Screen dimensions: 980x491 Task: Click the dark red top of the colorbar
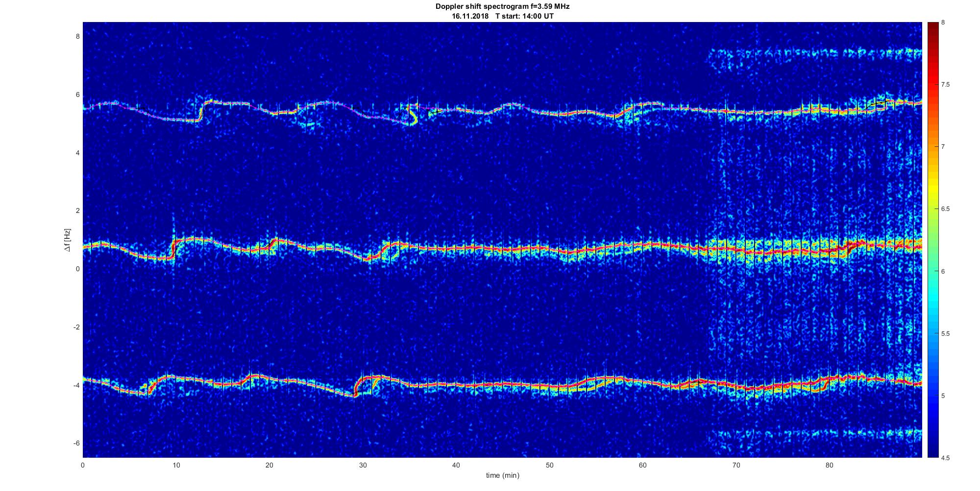tap(932, 29)
